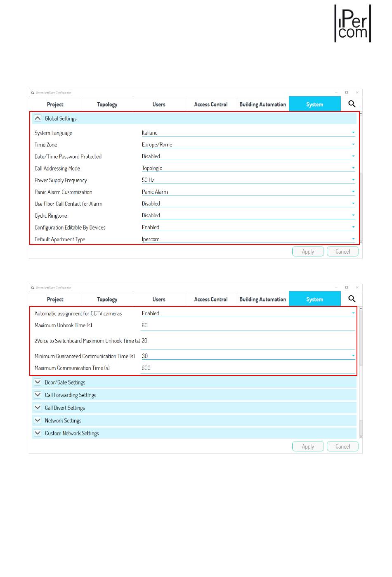Viewport: 392px width, 577px height.
Task: Select System tab in lower window
Action: [315, 299]
